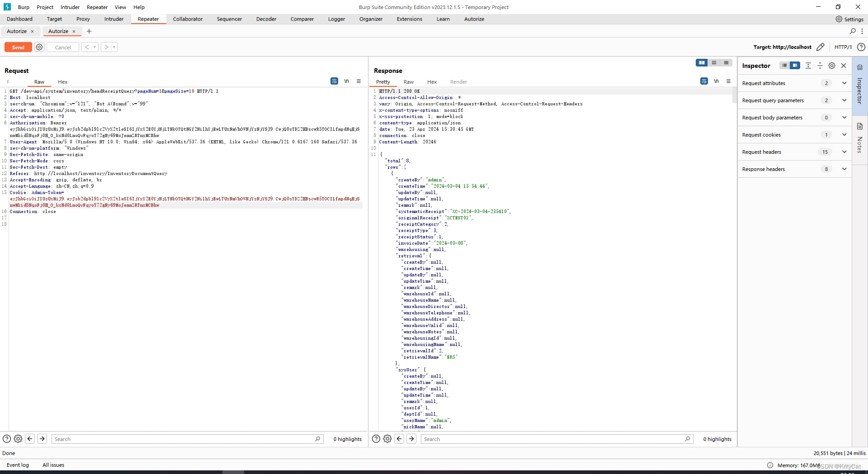Screen dimensions: 868x474
Task: Run search in Response search box
Action: click(688, 439)
